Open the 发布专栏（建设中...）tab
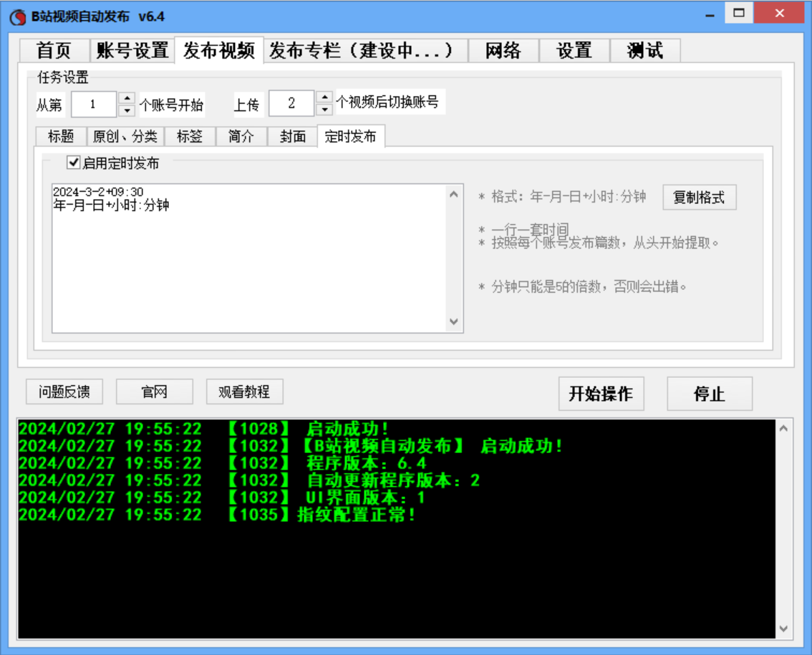812x655 pixels. point(366,51)
